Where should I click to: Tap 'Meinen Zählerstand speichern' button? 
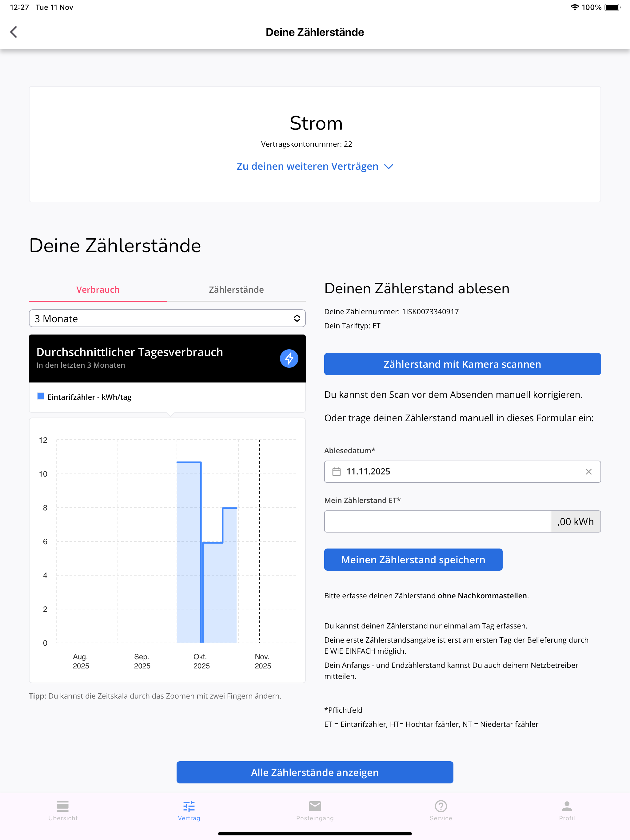coord(413,559)
